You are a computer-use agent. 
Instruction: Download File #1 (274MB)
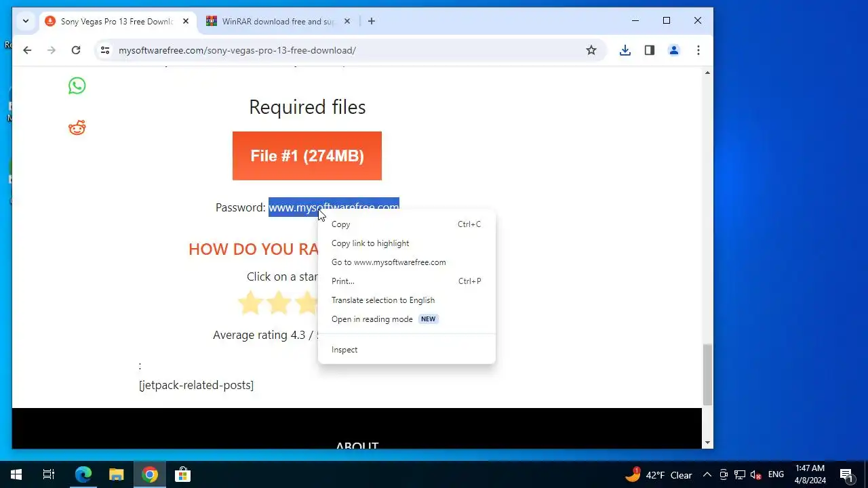307,156
